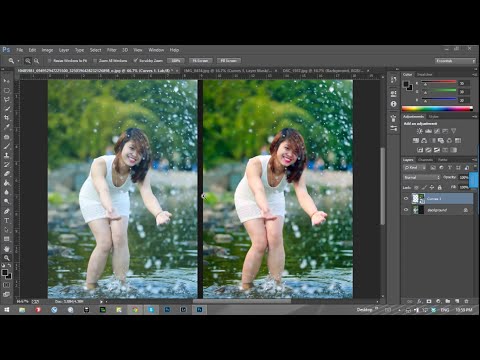Open the Essentials workspace dropdown
The height and width of the screenshot is (360, 480).
point(455,61)
